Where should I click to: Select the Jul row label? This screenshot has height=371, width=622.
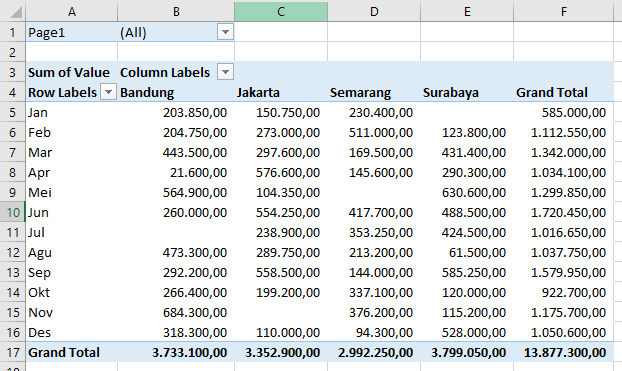point(36,232)
